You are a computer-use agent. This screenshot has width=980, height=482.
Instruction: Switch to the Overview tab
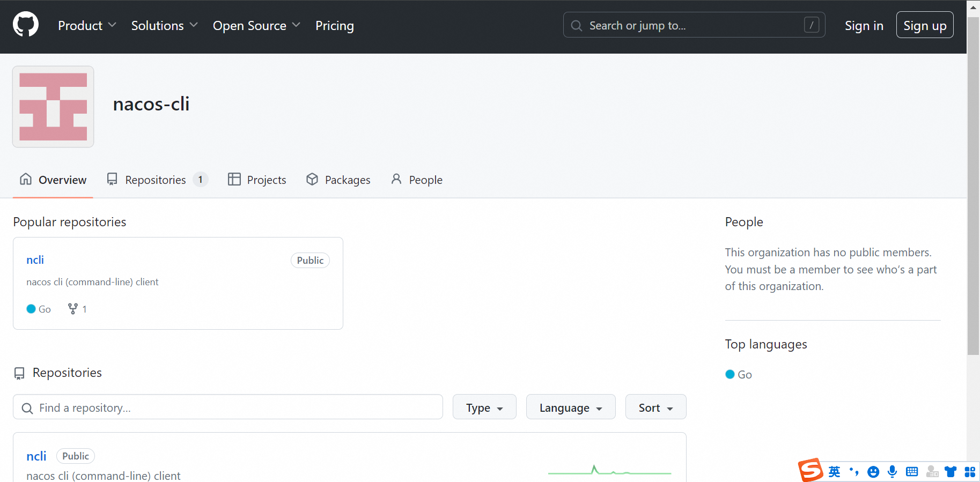(53, 180)
